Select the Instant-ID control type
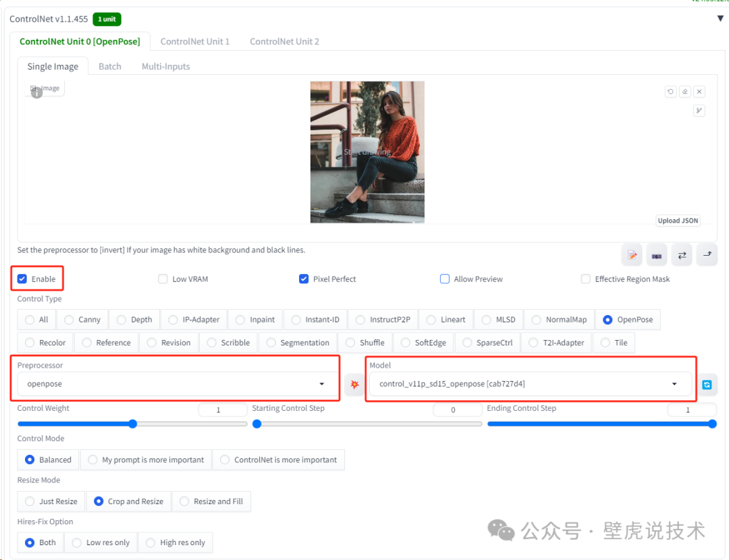Image resolution: width=729 pixels, height=560 pixels. tap(315, 320)
